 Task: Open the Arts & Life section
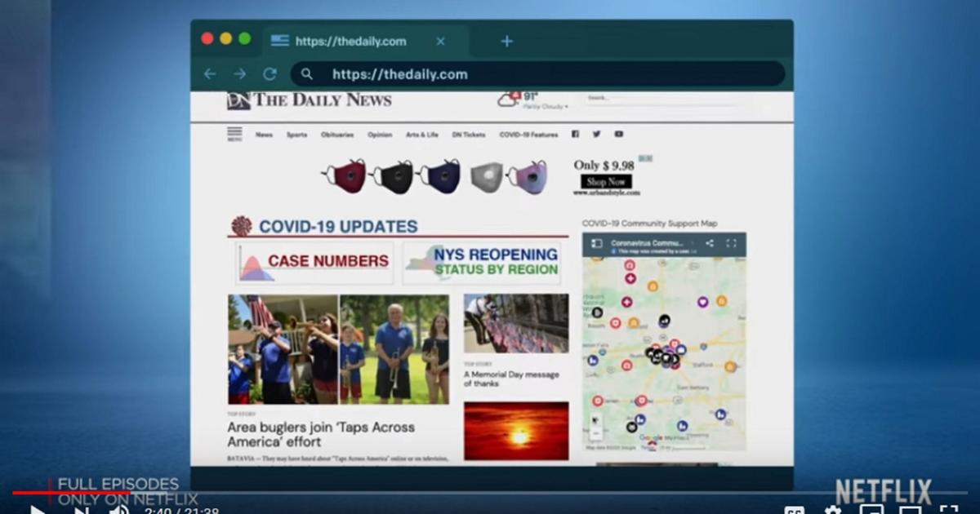(x=422, y=135)
